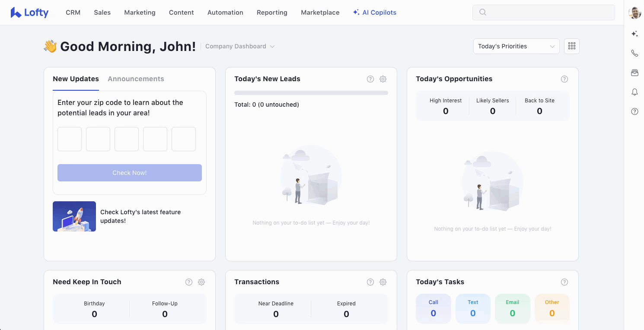This screenshot has width=644, height=330.
Task: Open user profile avatar
Action: pyautogui.click(x=634, y=13)
